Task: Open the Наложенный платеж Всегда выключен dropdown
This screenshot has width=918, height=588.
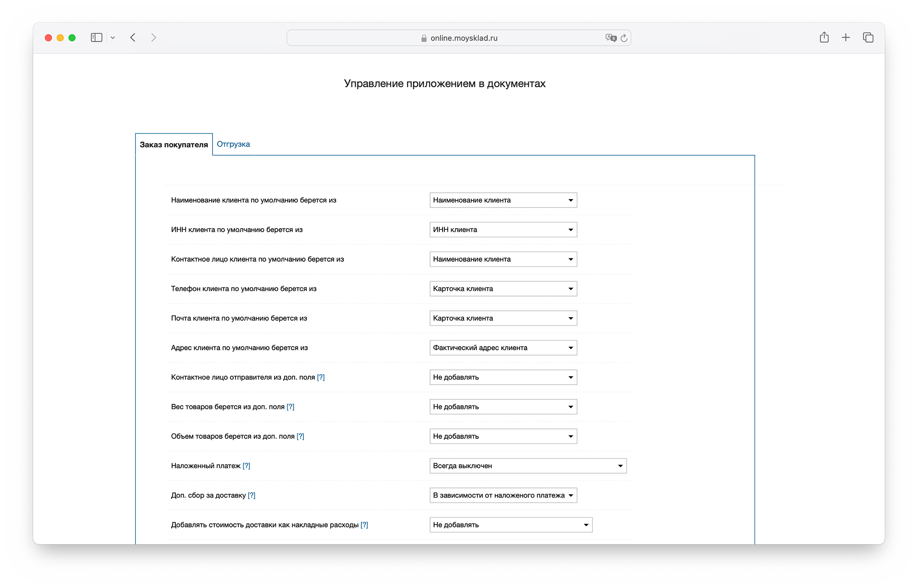Action: 527,465
